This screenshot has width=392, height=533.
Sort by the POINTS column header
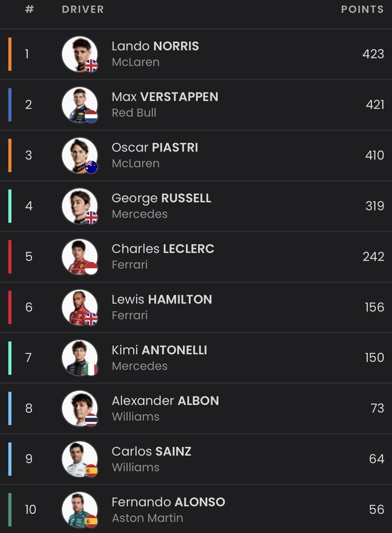(362, 9)
